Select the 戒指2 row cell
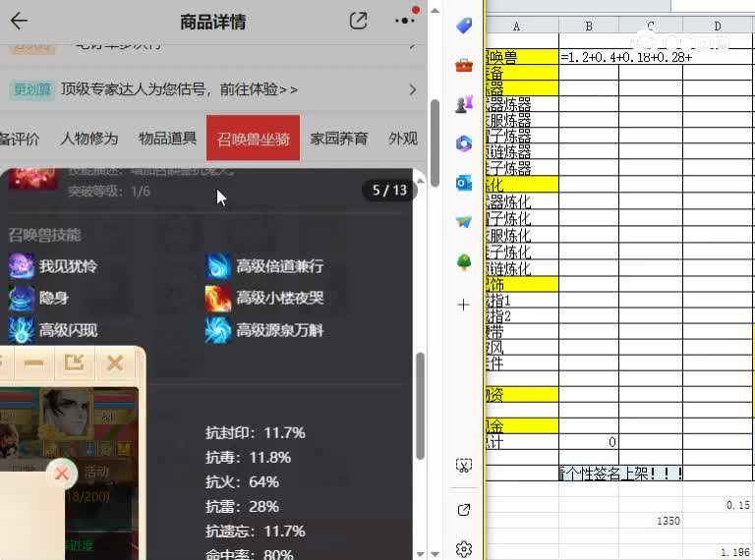 click(x=522, y=316)
